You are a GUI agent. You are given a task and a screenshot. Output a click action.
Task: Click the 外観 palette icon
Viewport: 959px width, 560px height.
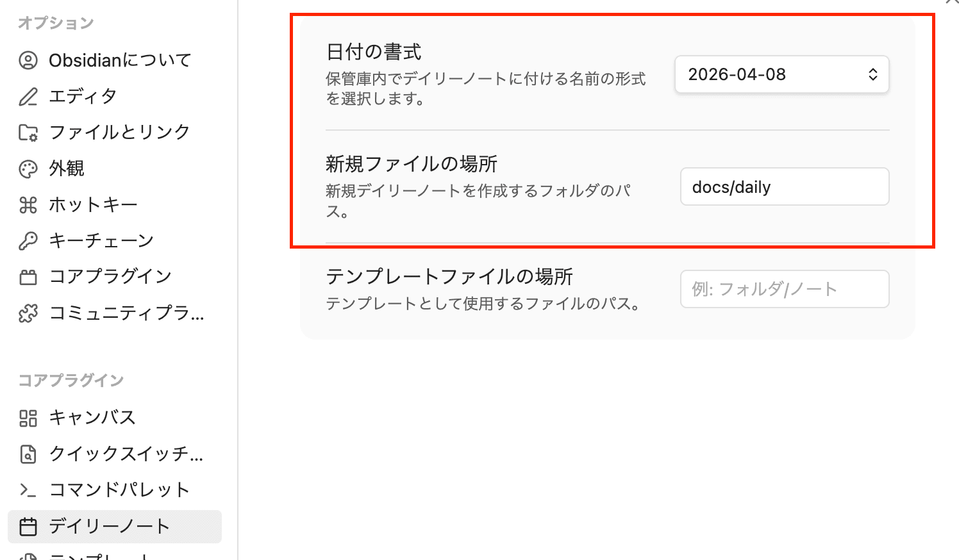click(x=28, y=168)
